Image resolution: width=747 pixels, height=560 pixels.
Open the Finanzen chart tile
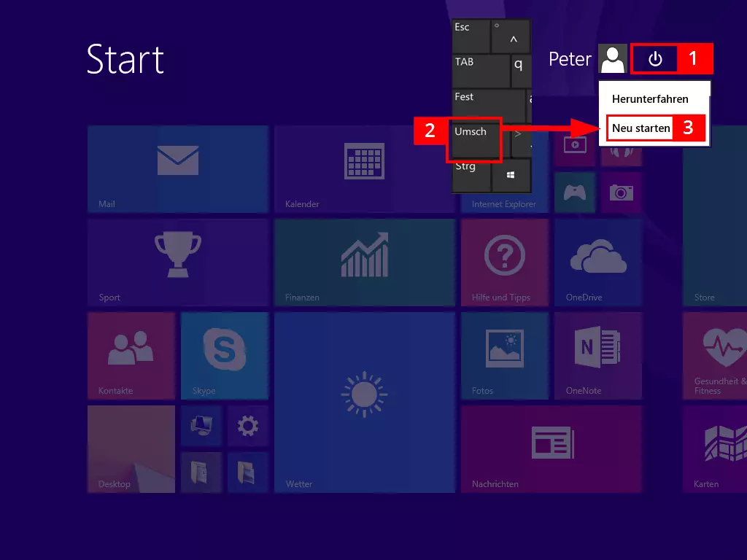365,262
